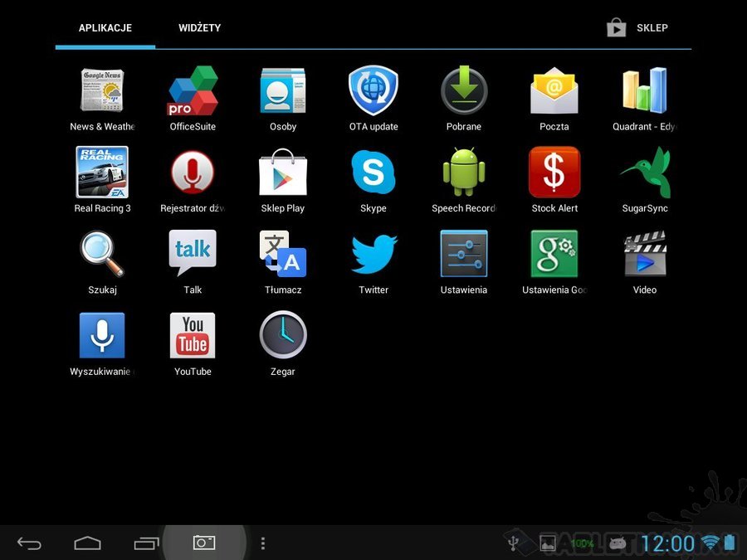The width and height of the screenshot is (747, 560).
Task: Tap the battery status icon
Action: pyautogui.click(x=730, y=543)
